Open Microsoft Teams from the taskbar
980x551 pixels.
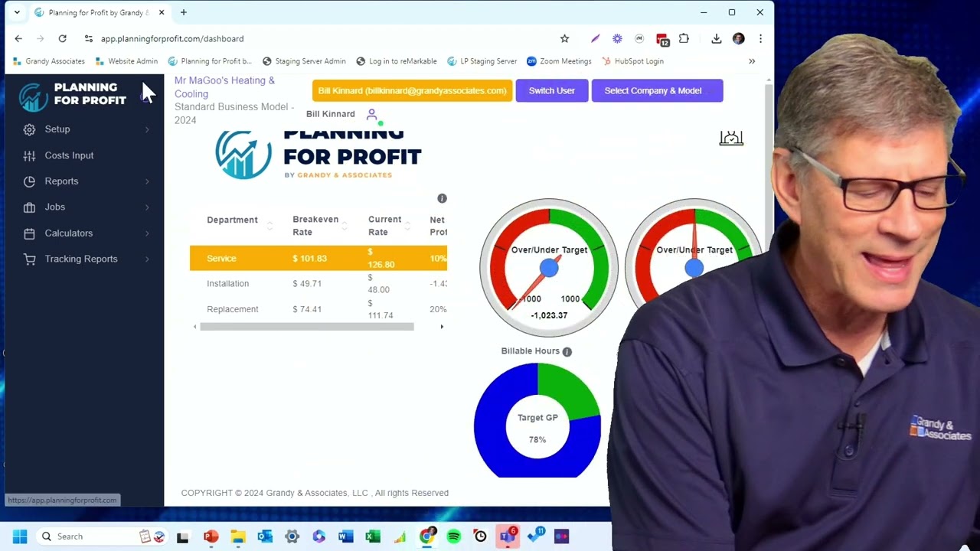click(x=507, y=536)
